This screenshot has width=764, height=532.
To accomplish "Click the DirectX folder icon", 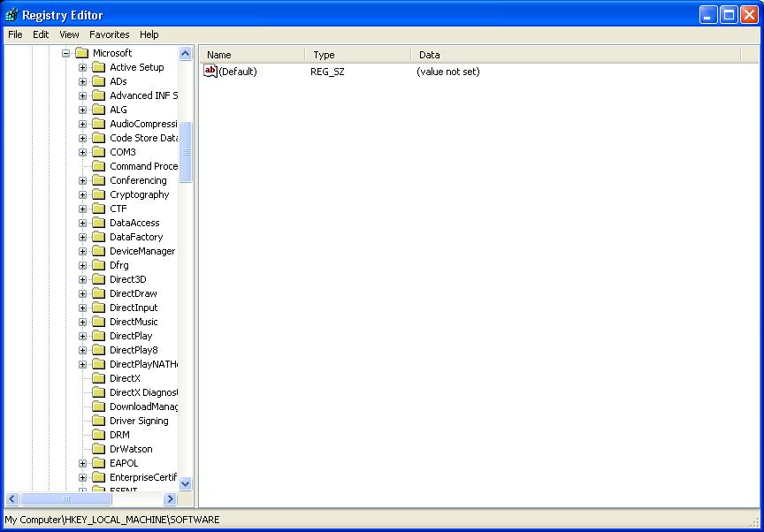I will 98,377.
